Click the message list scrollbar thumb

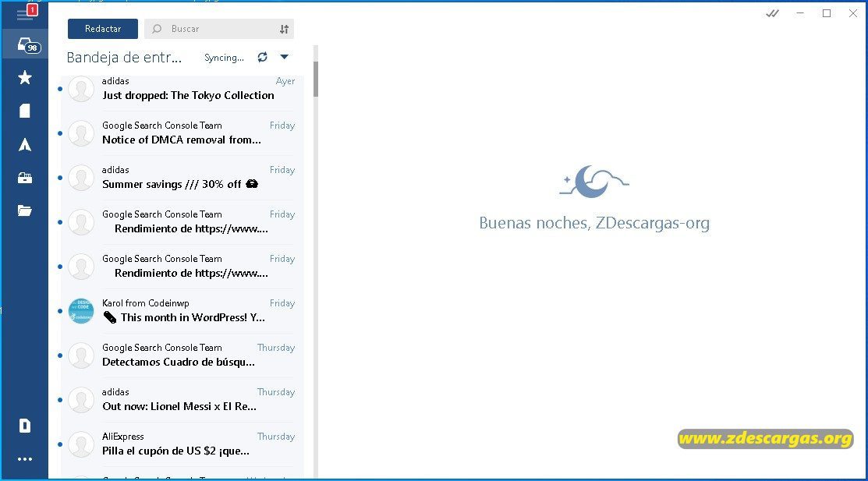(316, 79)
